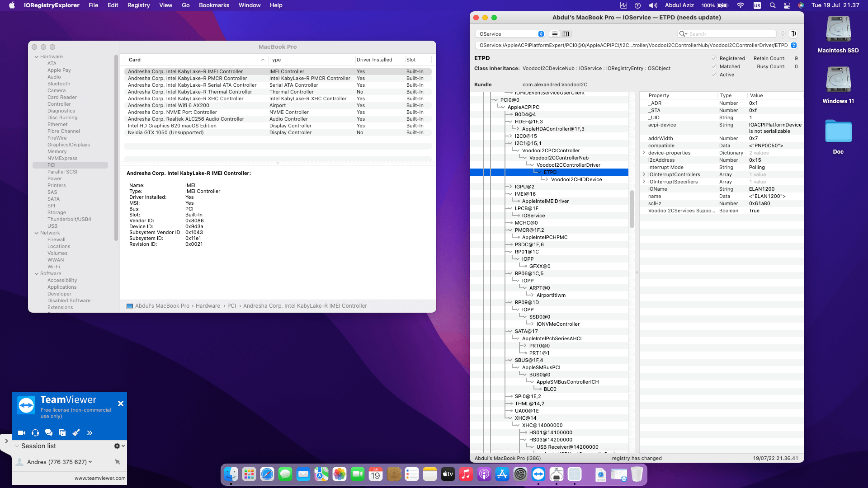Collapse the Hardware section in System Information
Image resolution: width=868 pixels, height=488 pixels.
point(37,57)
